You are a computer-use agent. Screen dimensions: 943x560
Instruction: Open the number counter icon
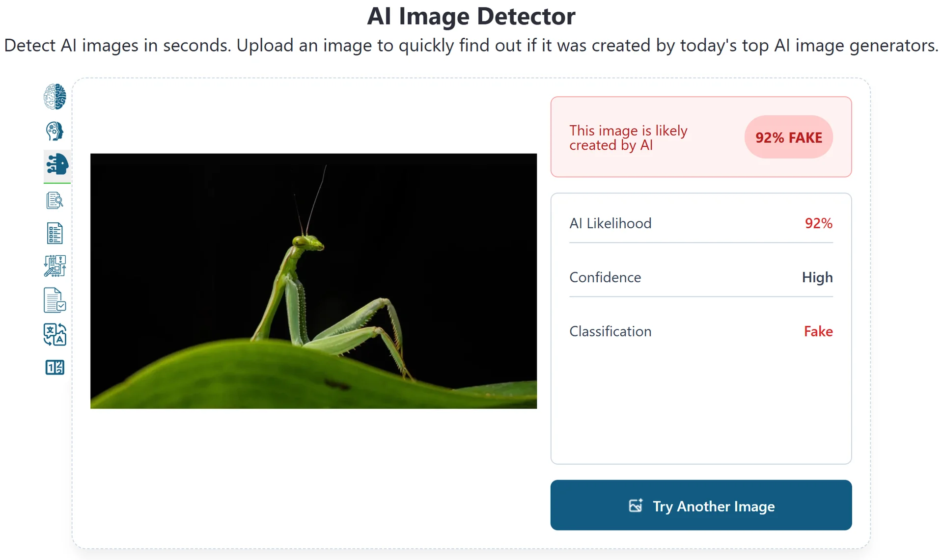(55, 367)
